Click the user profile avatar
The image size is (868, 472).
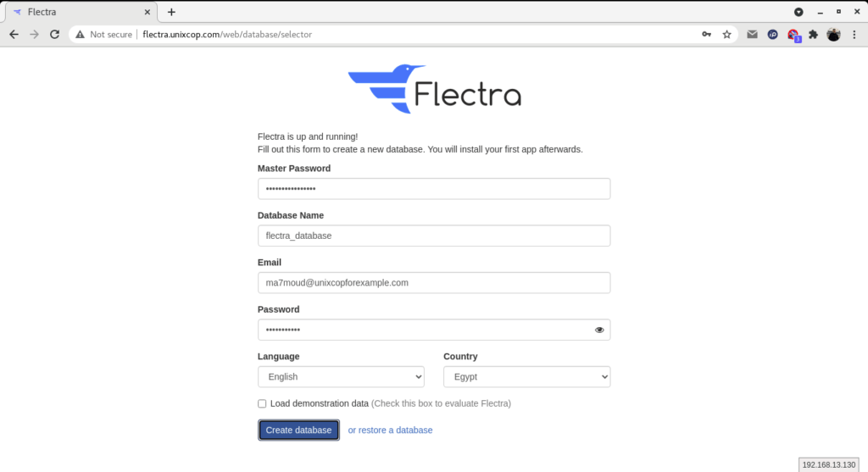point(834,34)
